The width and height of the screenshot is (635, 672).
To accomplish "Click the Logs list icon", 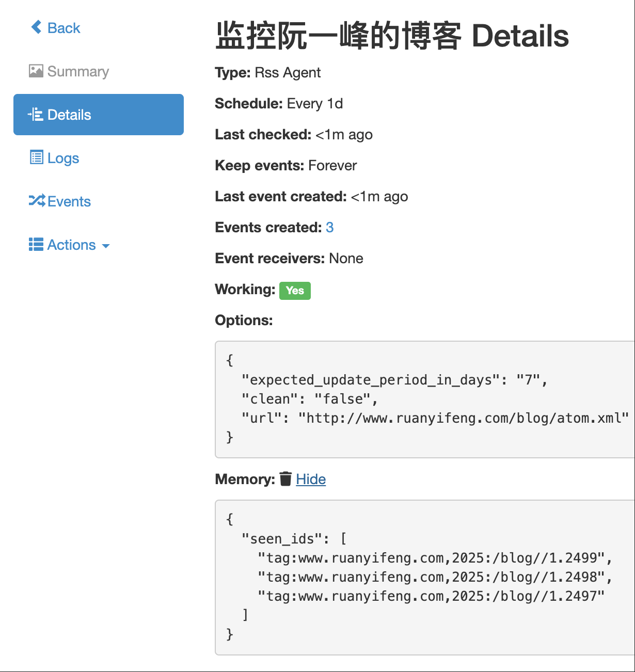I will (36, 157).
